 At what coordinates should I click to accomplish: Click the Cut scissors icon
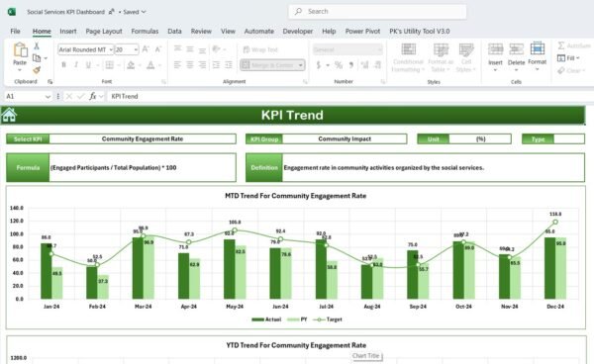point(37,46)
